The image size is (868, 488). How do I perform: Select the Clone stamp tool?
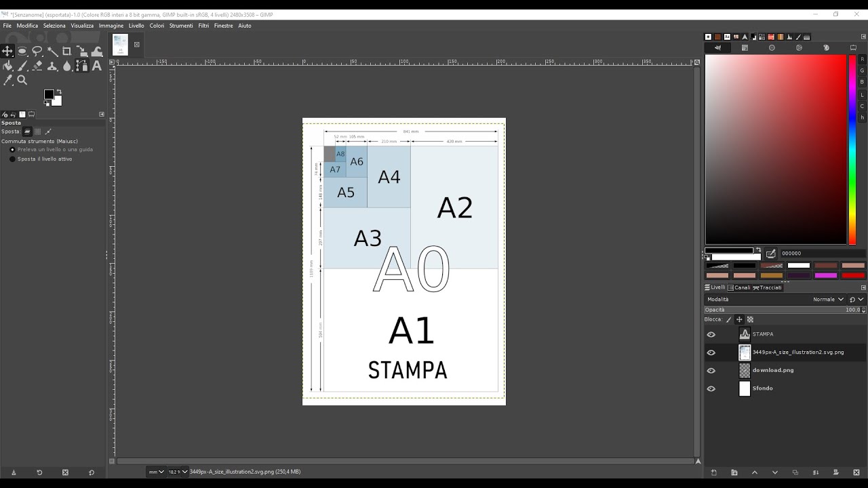52,66
